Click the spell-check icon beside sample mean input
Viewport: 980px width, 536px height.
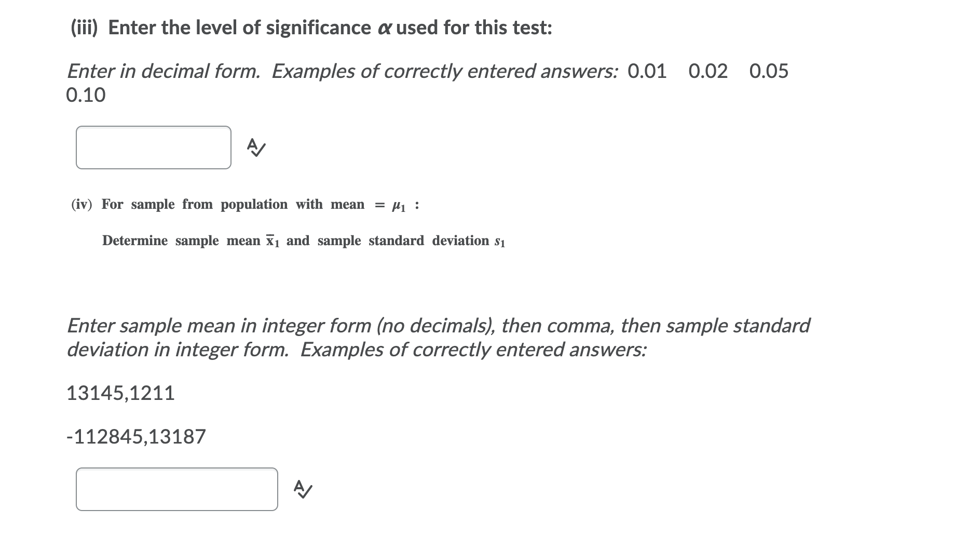[x=303, y=489]
